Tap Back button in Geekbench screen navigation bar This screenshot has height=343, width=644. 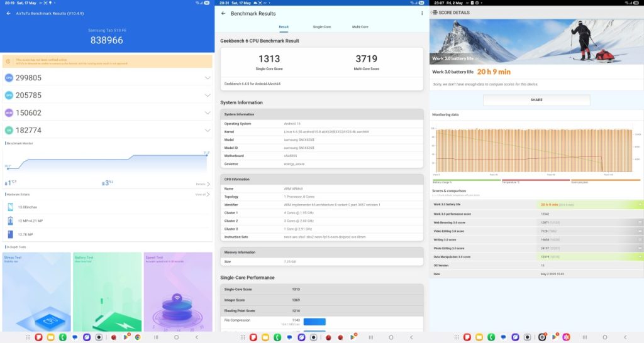tap(411, 337)
